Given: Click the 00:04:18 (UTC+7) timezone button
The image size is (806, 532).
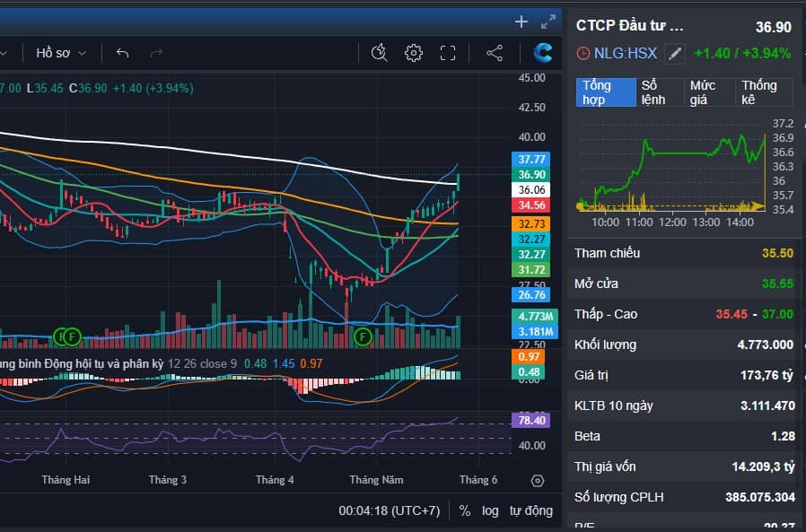Looking at the screenshot, I should coord(389,510).
